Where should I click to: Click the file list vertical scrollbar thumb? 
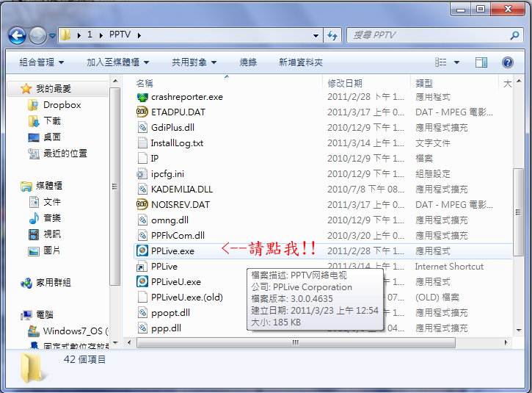518,212
